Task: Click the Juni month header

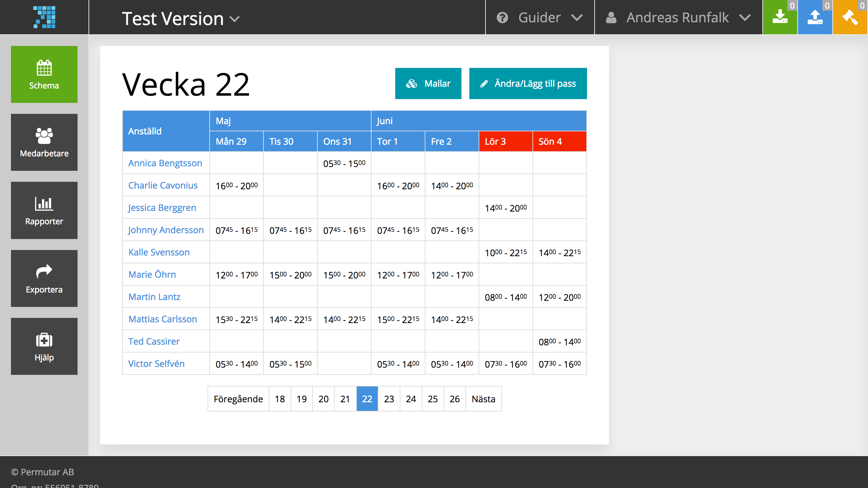Action: 479,121
